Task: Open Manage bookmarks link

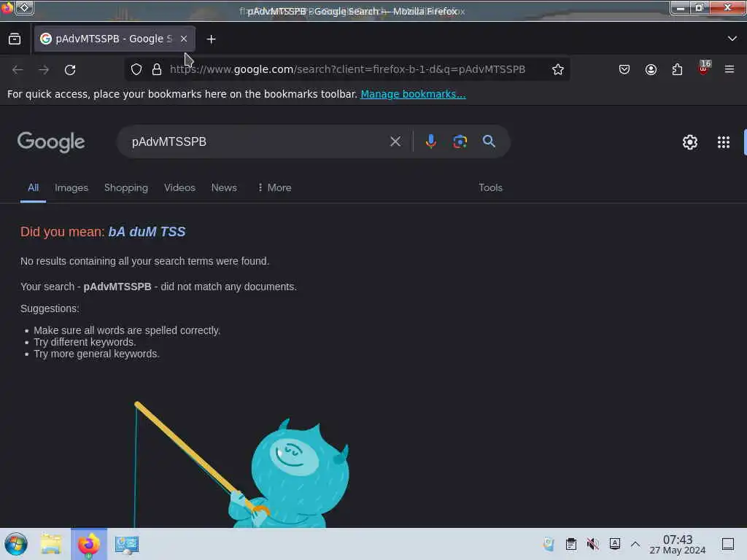Action: click(413, 94)
